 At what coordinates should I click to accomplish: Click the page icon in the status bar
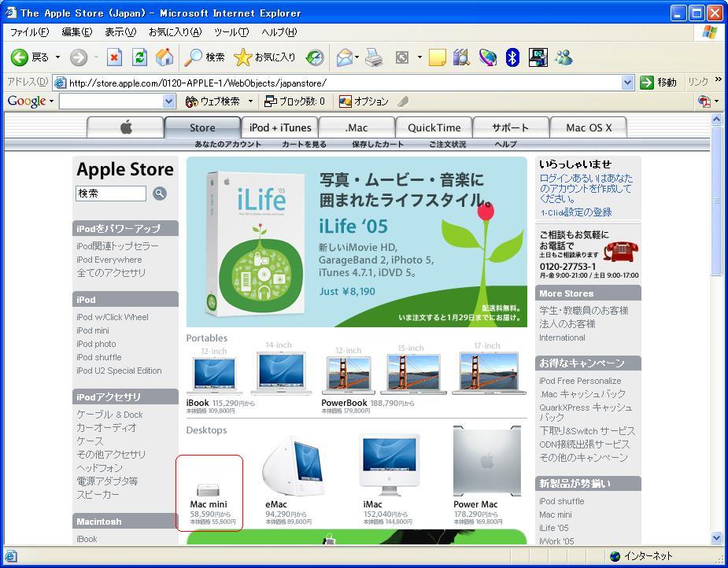[x=11, y=556]
